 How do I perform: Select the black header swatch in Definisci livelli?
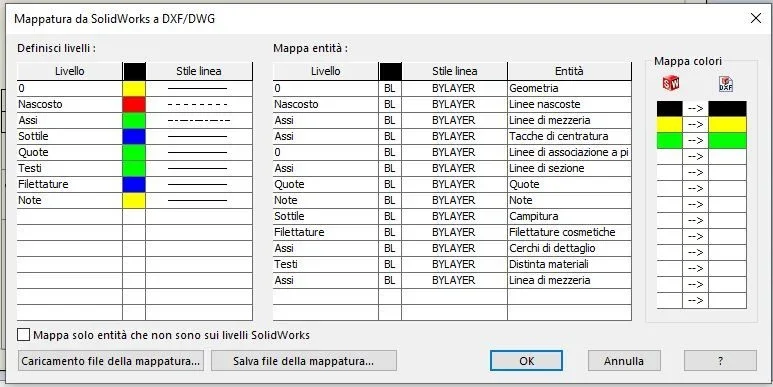pos(134,71)
